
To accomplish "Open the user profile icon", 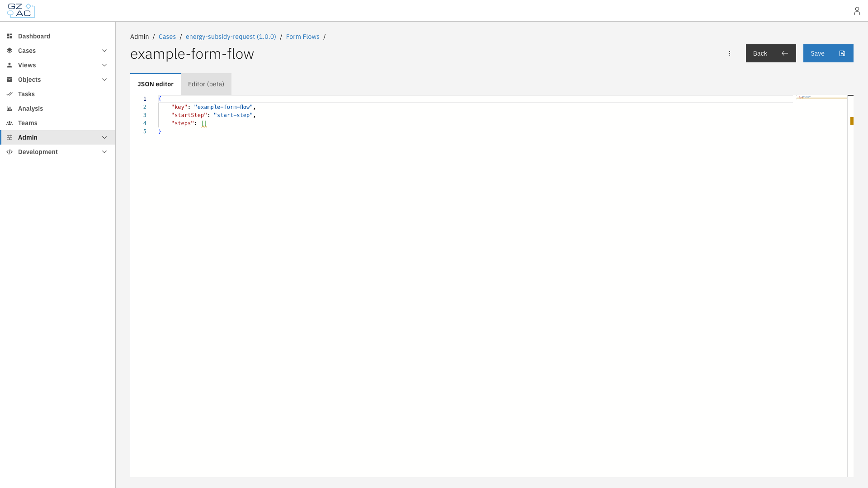I will pyautogui.click(x=857, y=11).
